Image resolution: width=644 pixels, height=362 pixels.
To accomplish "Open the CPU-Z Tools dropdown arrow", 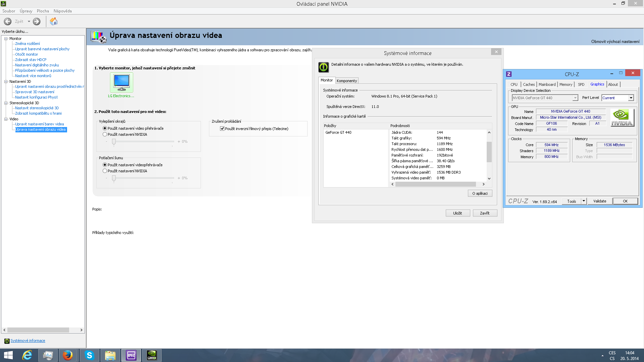I will coord(584,201).
